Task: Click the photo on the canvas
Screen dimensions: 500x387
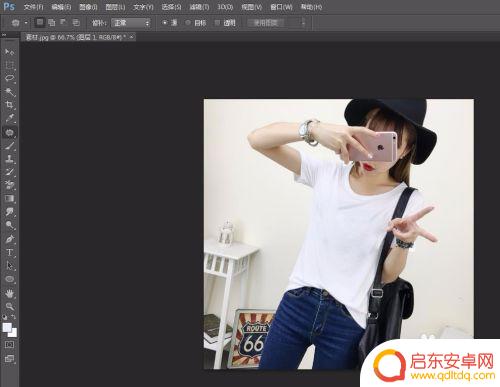Action: click(339, 234)
